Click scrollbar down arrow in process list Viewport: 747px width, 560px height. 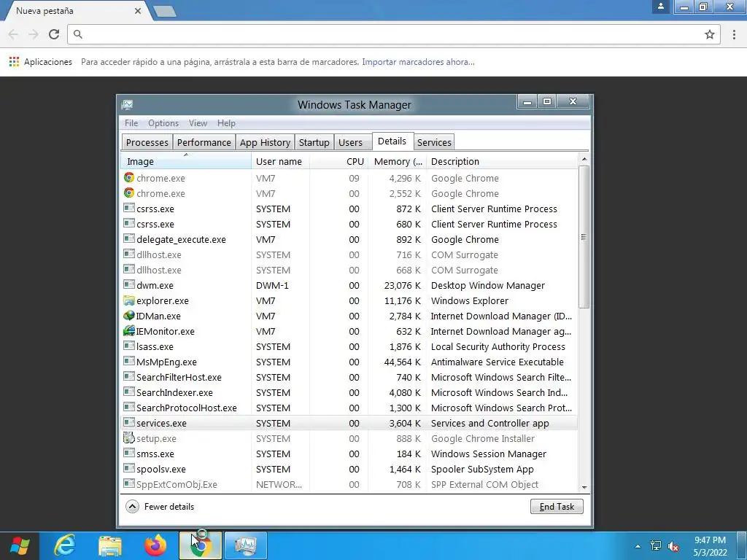584,488
